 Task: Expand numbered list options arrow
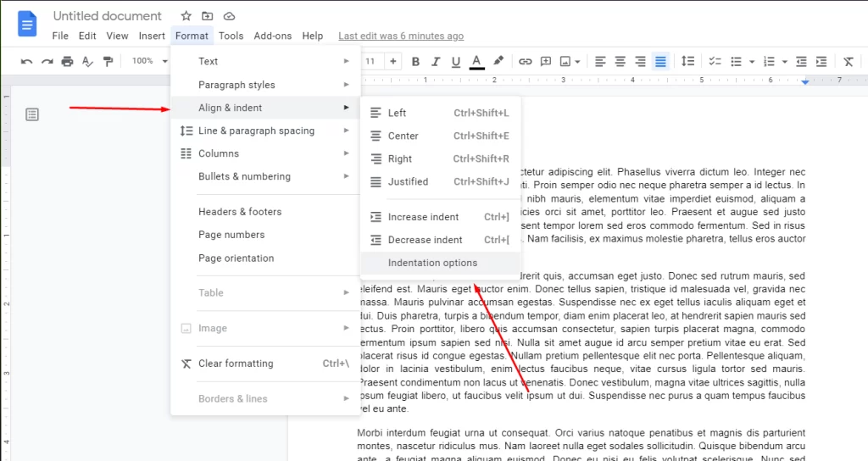coord(784,62)
